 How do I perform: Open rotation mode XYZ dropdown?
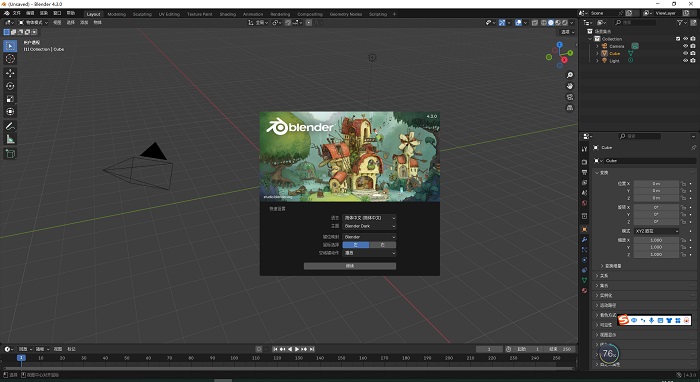point(657,231)
